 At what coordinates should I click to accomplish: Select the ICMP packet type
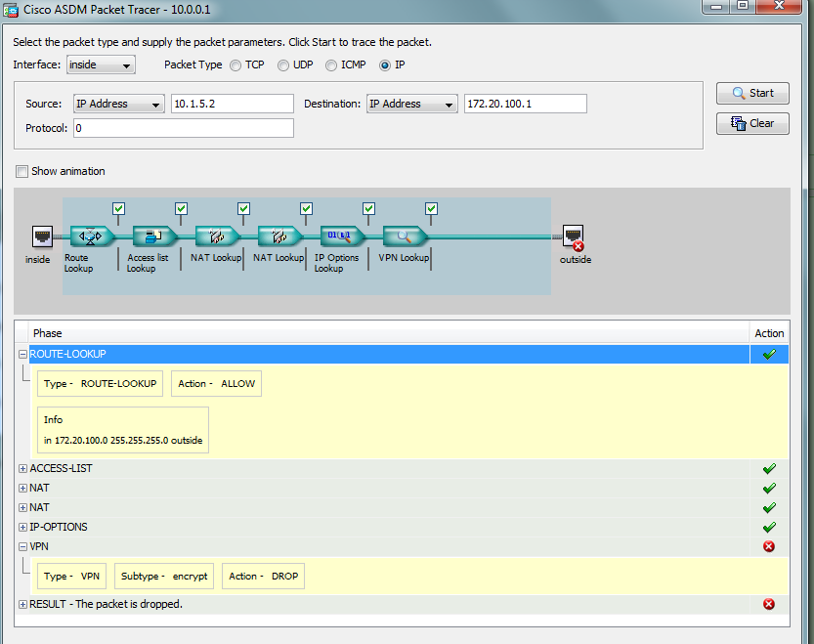click(x=331, y=65)
